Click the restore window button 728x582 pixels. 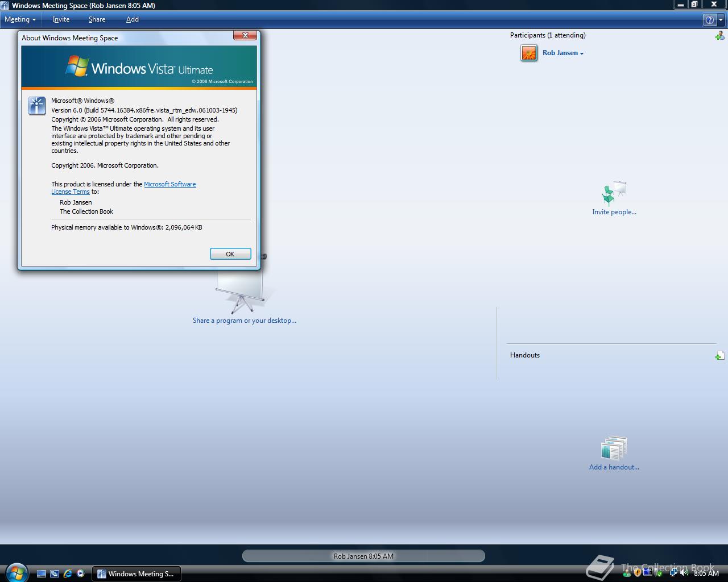[x=694, y=5]
